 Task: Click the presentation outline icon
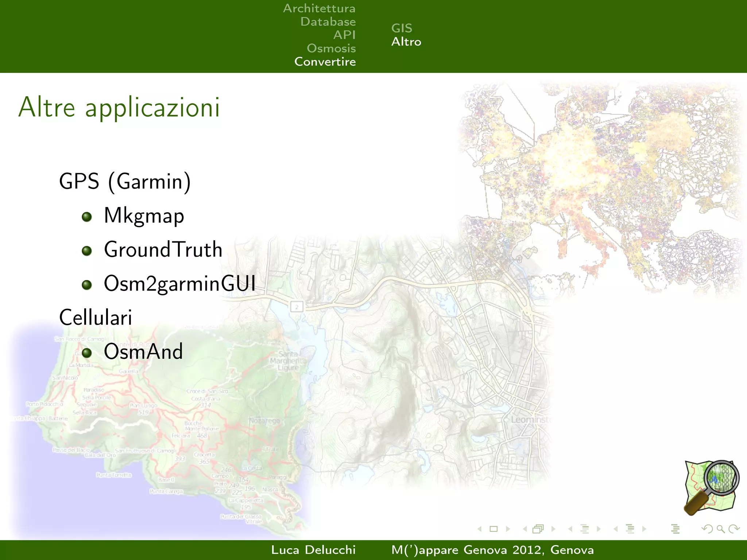(x=675, y=529)
